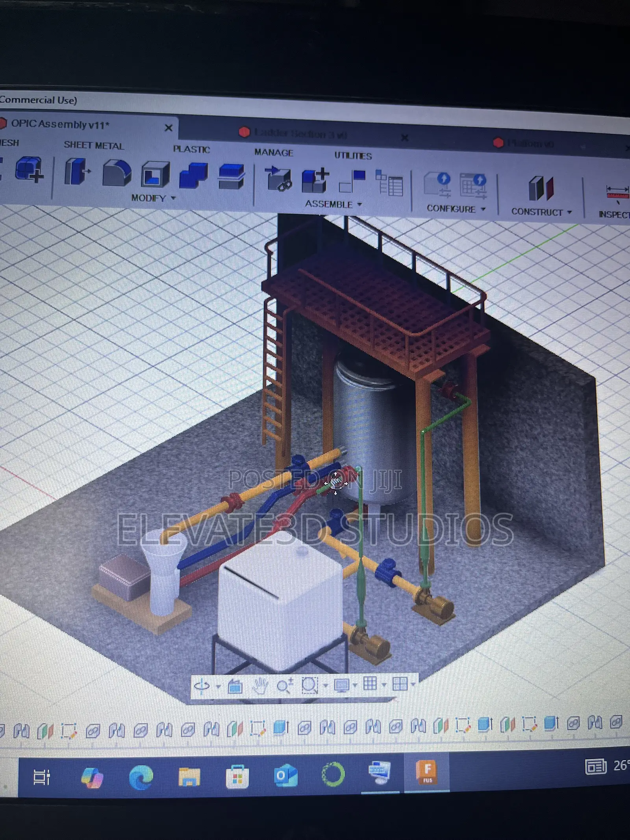The image size is (630, 840).
Task: Open the Display Settings dropdown arrow
Action: click(x=355, y=685)
